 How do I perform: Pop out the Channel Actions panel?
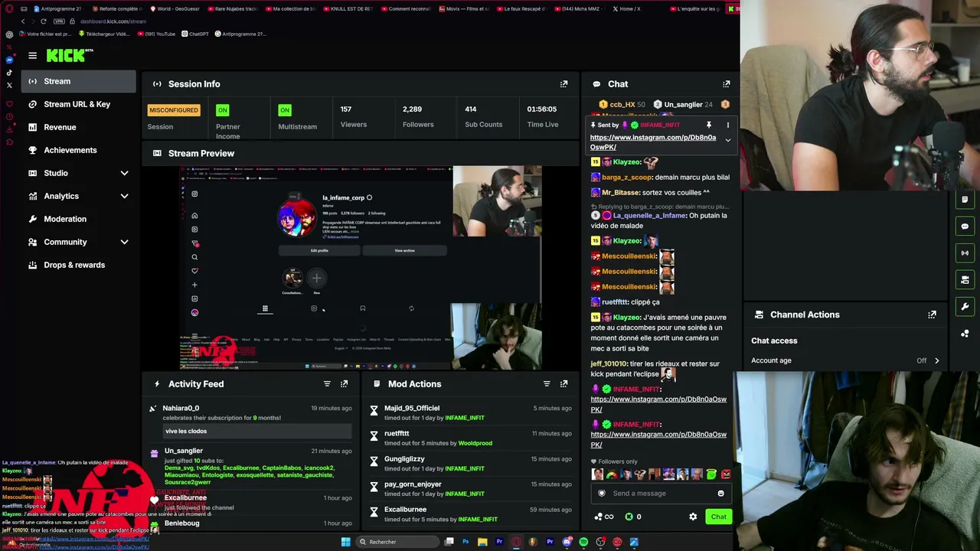933,315
